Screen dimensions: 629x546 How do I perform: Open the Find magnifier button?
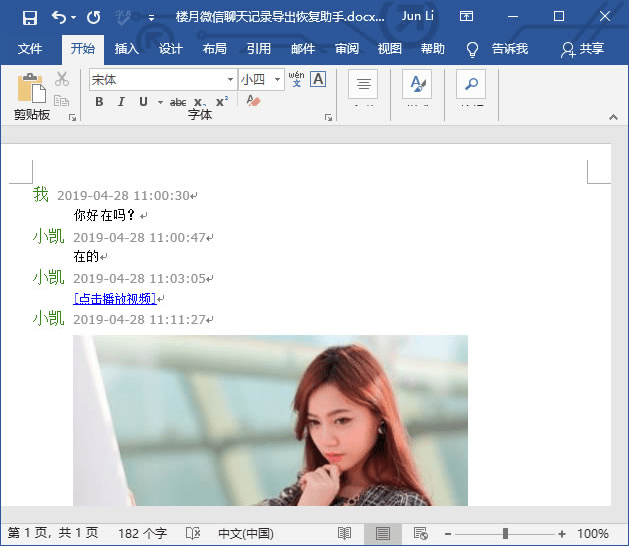(471, 84)
